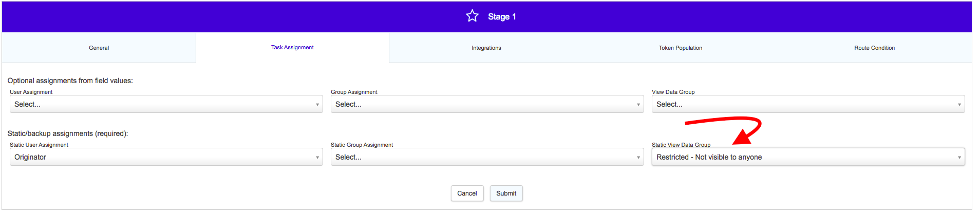This screenshot has height=214, width=980.
Task: Click the Stage 1 title text
Action: pyautogui.click(x=502, y=16)
